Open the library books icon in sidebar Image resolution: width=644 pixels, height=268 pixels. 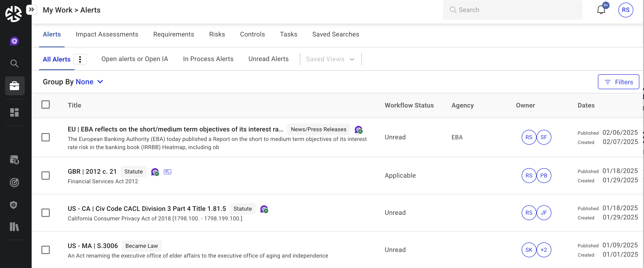[14, 227]
